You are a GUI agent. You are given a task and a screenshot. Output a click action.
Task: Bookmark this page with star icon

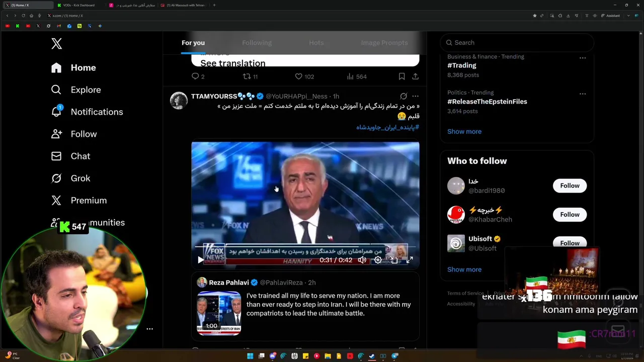click(534, 16)
